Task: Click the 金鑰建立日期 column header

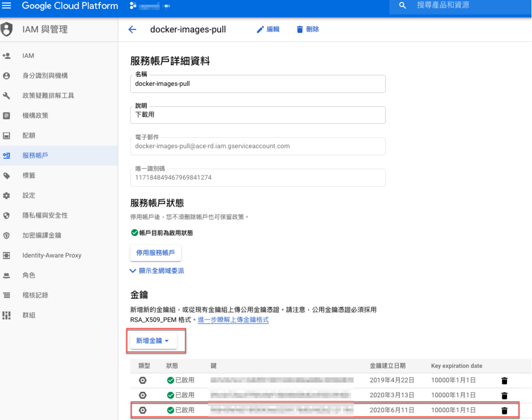Action: [x=387, y=366]
